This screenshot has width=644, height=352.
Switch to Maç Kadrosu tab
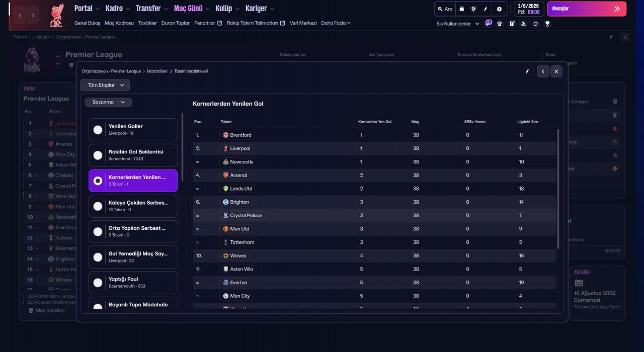point(119,23)
